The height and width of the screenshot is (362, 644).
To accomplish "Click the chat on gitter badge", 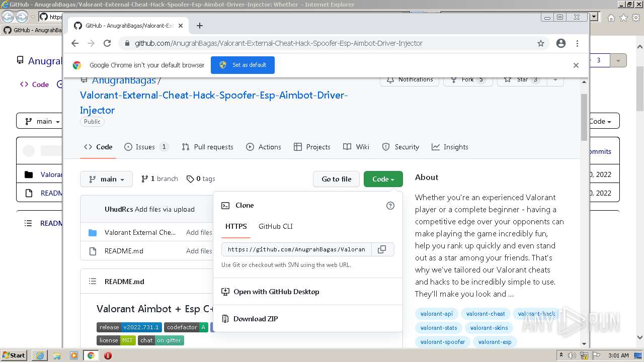I will tap(161, 340).
